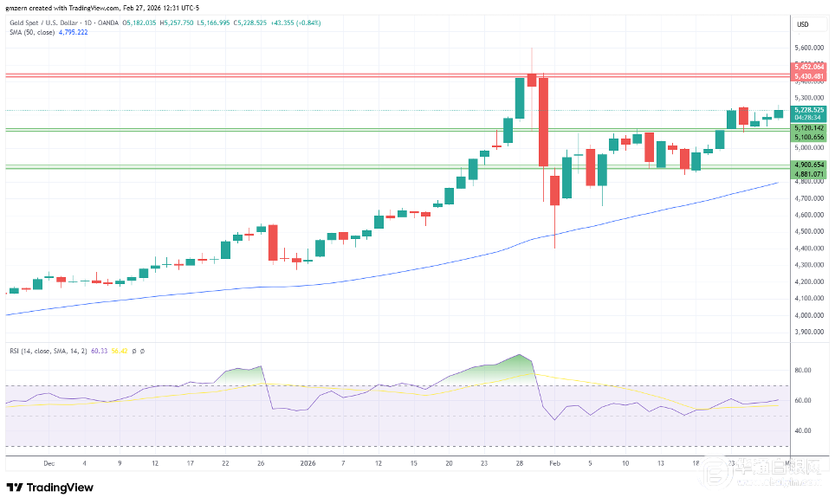Click the 80.00 level on RSI scale
This screenshot has height=504, width=835.
tap(802, 370)
